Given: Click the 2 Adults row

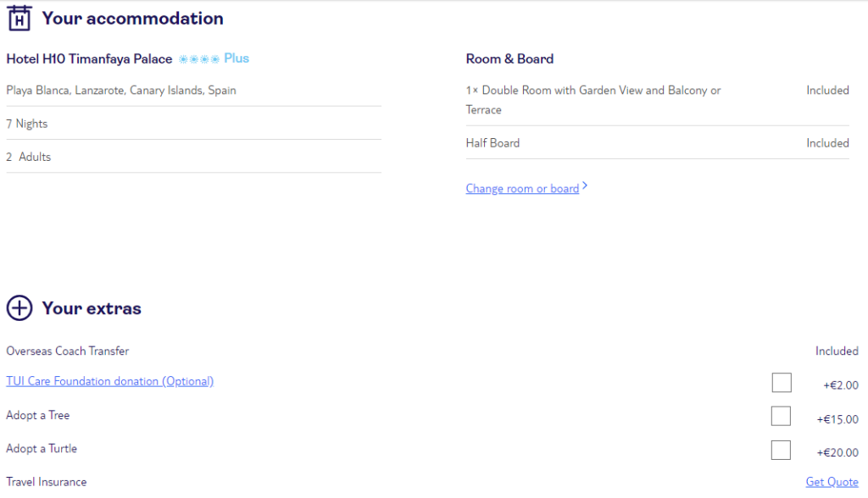Looking at the screenshot, I should tap(194, 157).
